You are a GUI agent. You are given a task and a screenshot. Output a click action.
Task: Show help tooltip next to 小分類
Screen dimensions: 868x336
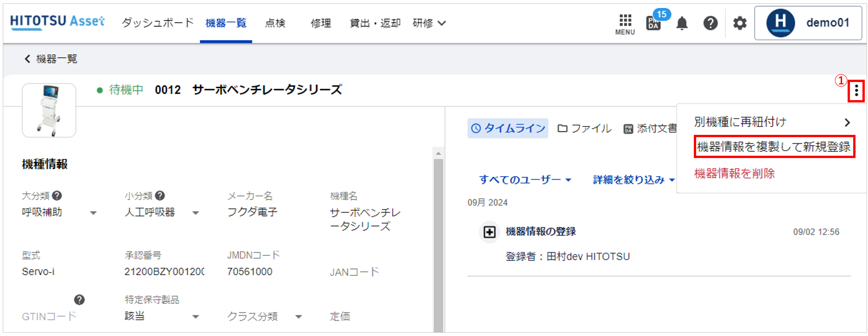pos(160,196)
